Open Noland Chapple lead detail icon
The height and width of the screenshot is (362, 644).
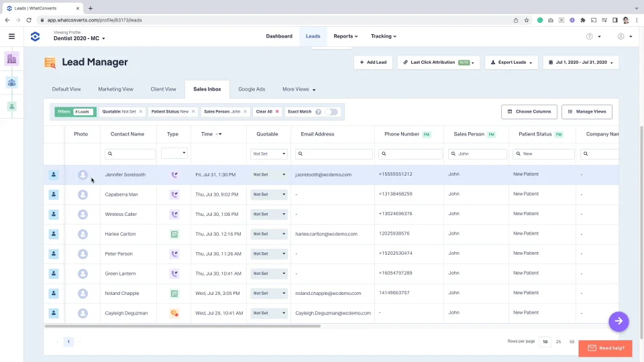(x=54, y=293)
